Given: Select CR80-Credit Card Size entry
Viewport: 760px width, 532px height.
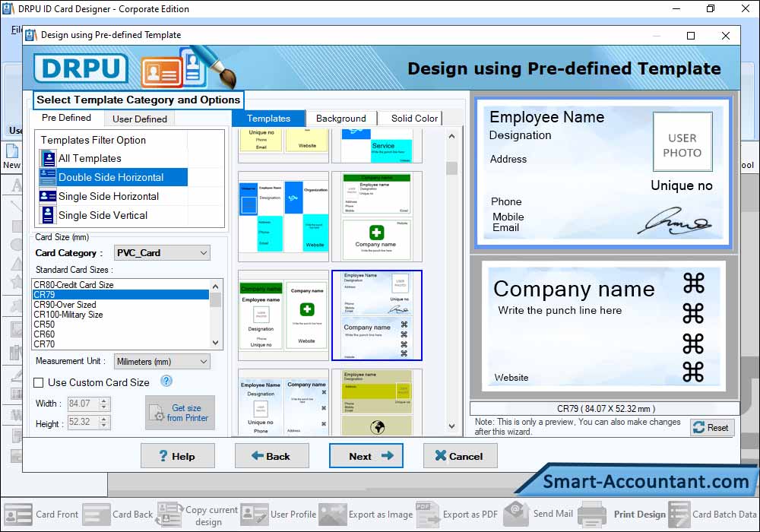Looking at the screenshot, I should pyautogui.click(x=121, y=285).
